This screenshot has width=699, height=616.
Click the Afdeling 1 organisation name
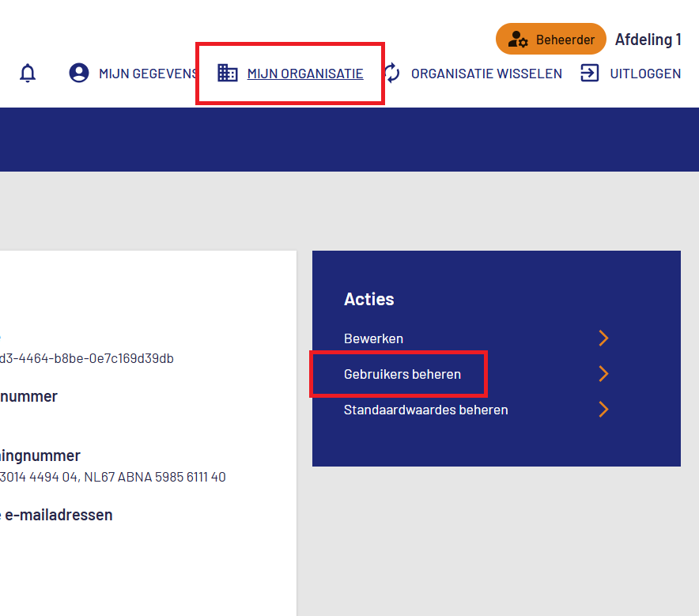(648, 40)
